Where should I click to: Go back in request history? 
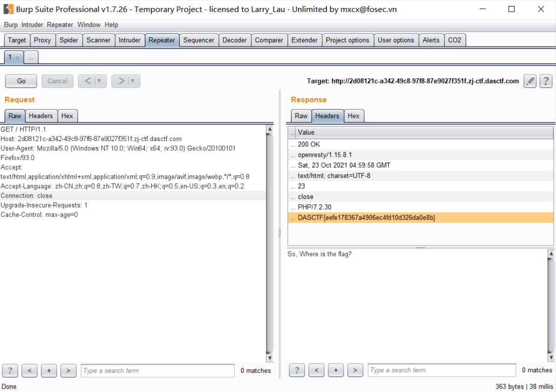coord(88,81)
